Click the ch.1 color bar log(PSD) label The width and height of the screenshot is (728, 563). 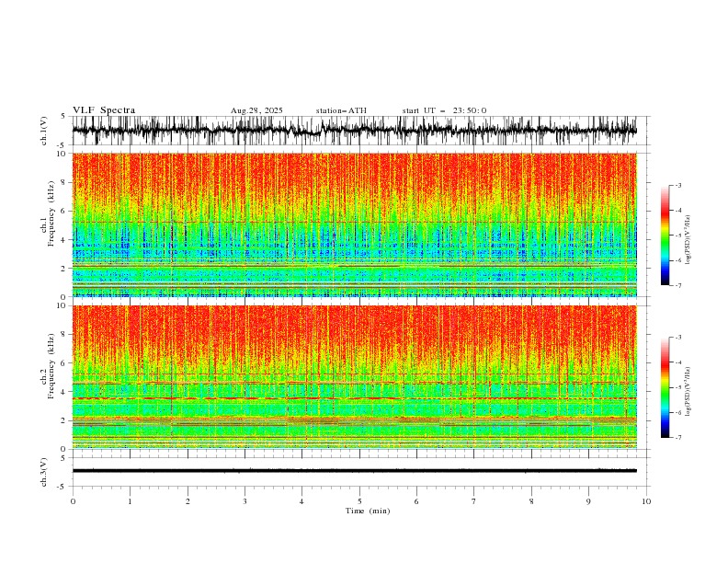tap(689, 240)
